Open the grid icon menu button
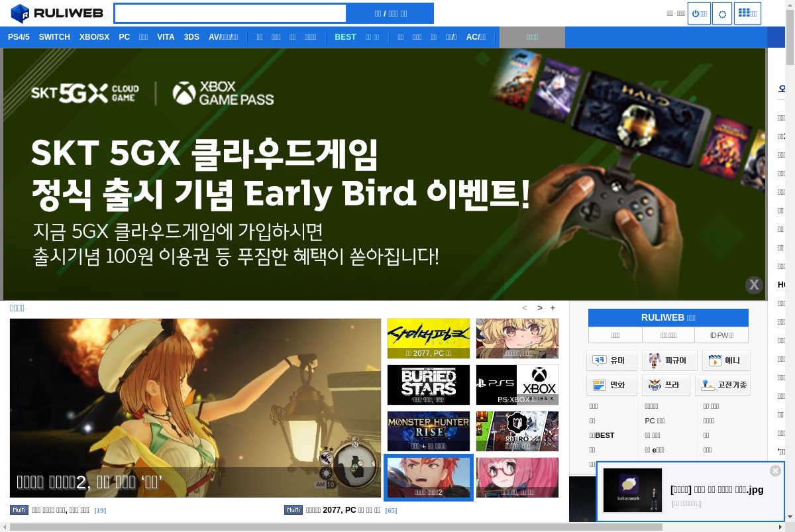This screenshot has width=795, height=532. coord(747,13)
